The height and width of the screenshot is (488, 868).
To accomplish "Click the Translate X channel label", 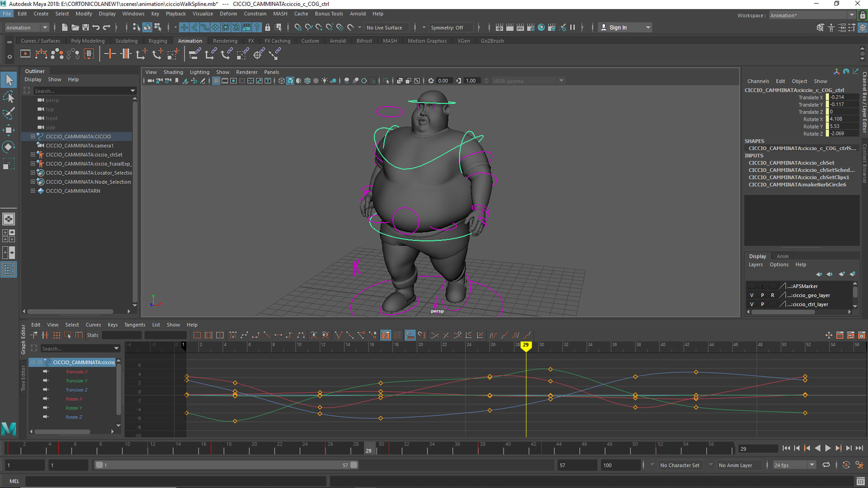I will (x=810, y=97).
